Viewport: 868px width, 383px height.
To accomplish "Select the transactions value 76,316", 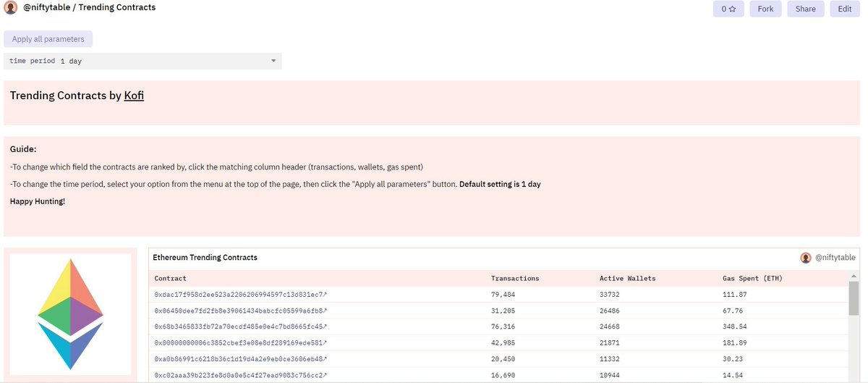I will (x=503, y=327).
